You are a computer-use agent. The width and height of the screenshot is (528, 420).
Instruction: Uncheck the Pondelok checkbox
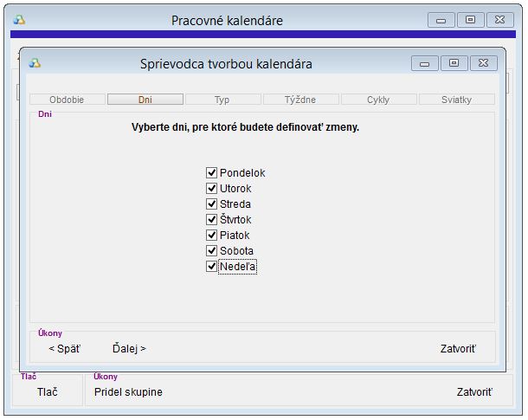click(x=211, y=173)
